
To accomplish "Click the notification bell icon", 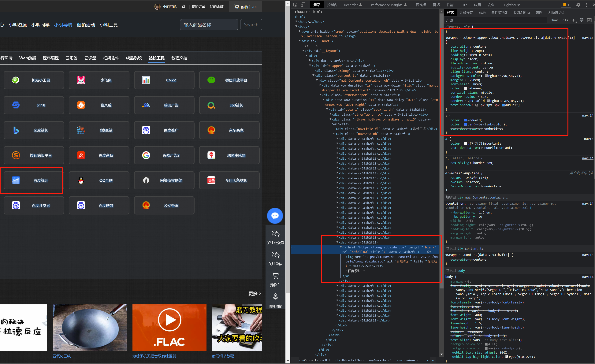I will [x=184, y=6].
